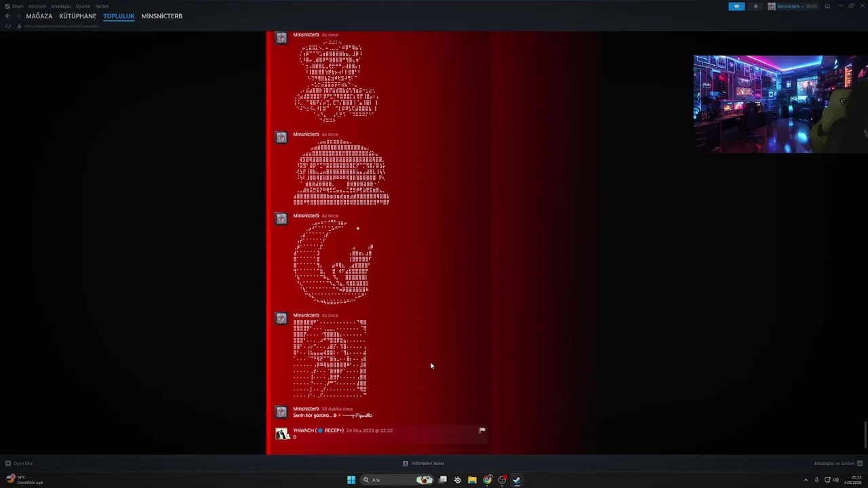
Task: Open Task View on the taskbar
Action: (443, 480)
